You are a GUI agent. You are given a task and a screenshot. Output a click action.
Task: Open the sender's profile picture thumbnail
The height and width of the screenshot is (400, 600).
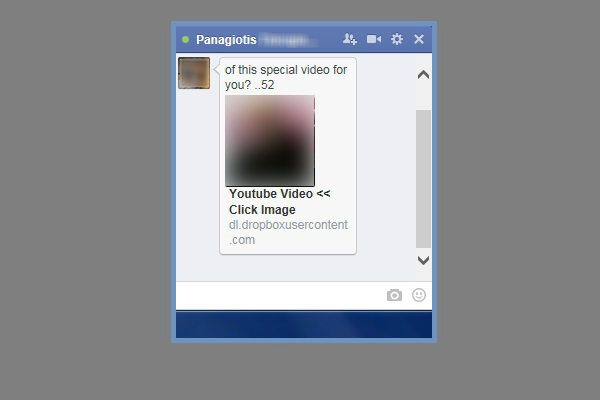pos(194,73)
